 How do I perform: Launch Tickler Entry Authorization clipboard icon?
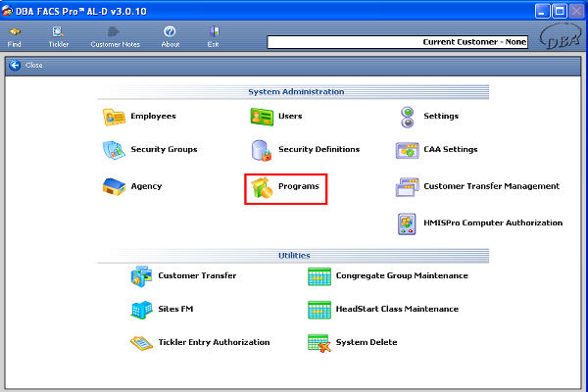[x=141, y=343]
